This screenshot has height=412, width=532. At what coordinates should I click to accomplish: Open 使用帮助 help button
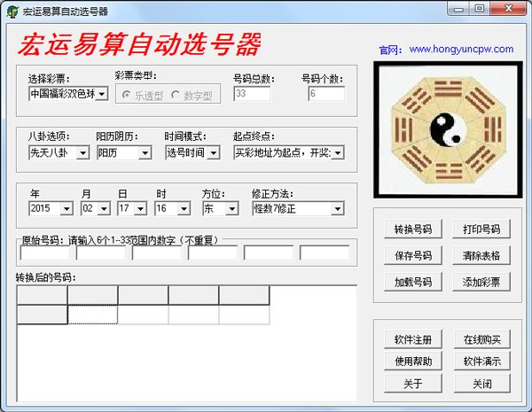pos(413,361)
